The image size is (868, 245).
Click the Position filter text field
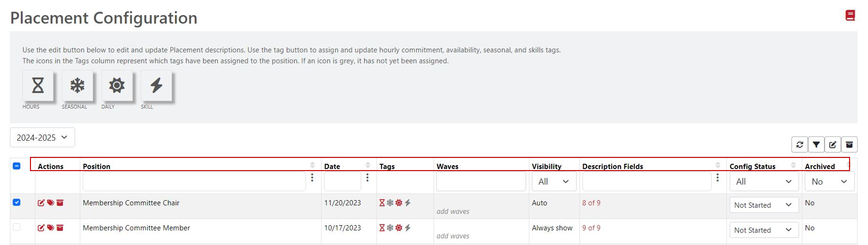click(x=194, y=181)
